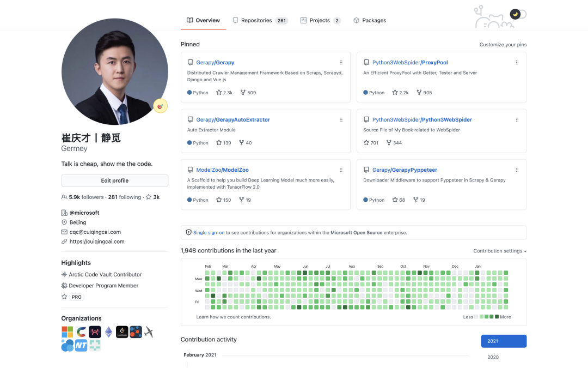
Task: Open ModelZoo/ModelZoo repository link
Action: pos(222,170)
